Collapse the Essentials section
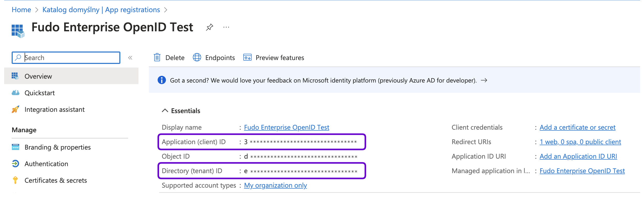Screen dimensions: 644x199 click(165, 111)
